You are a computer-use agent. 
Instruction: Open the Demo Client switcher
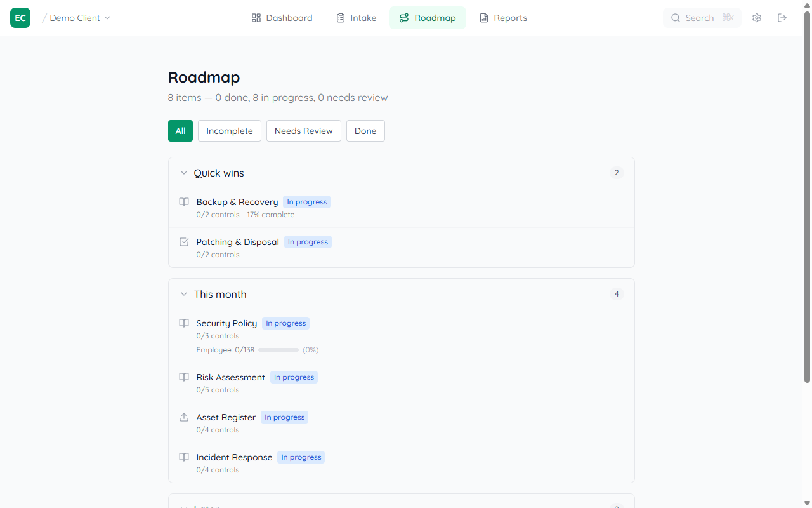[76, 18]
